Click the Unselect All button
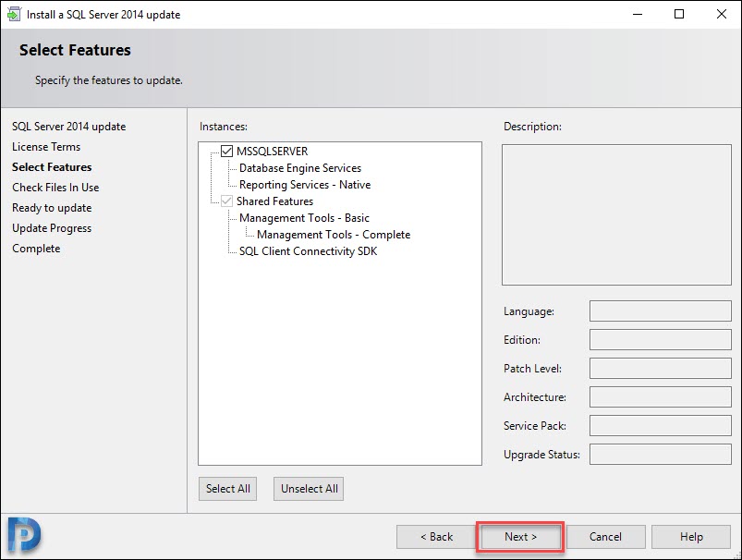This screenshot has width=742, height=560. coord(309,489)
